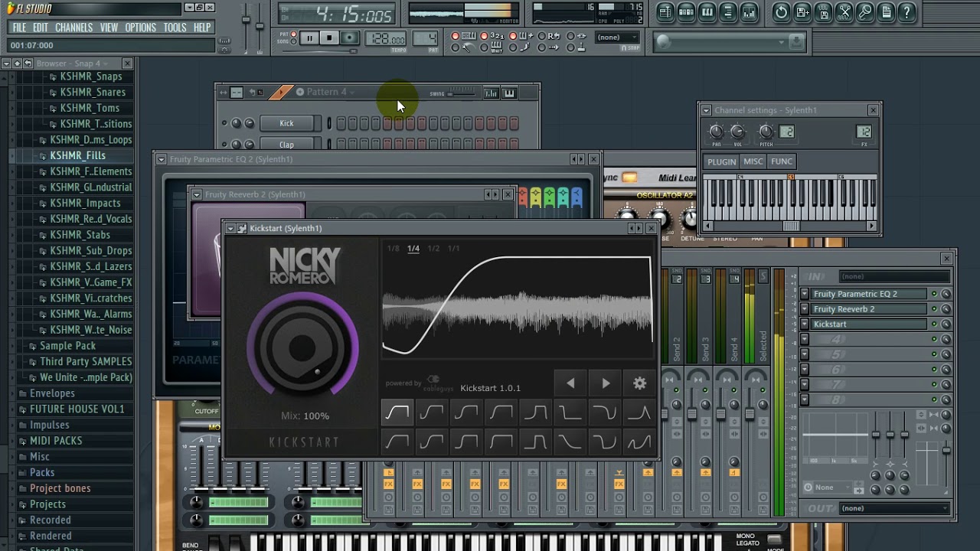Disable Fruity Reeverb 2 effect LED

coord(934,309)
